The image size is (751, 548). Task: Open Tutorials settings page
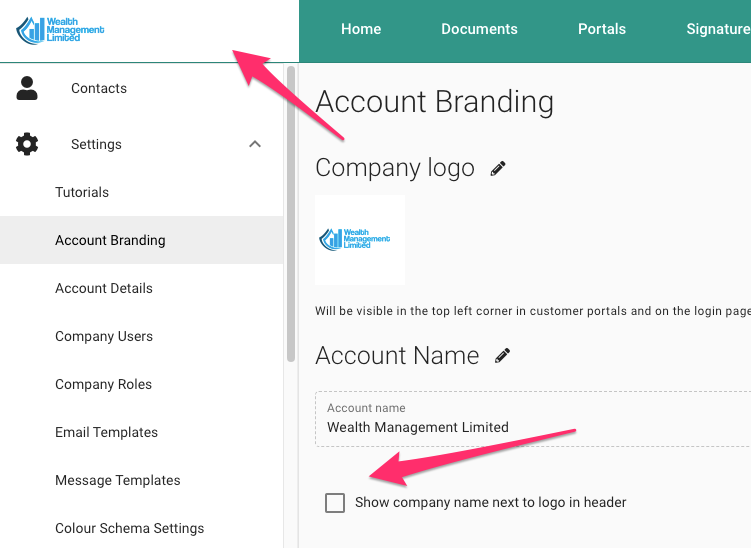tap(82, 192)
